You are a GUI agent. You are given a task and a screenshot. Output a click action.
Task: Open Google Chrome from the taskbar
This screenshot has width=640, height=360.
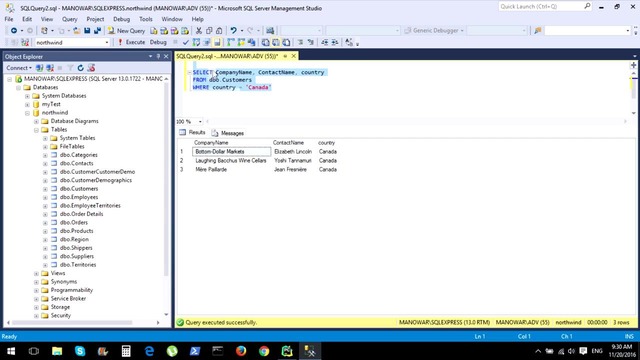[x=264, y=351]
